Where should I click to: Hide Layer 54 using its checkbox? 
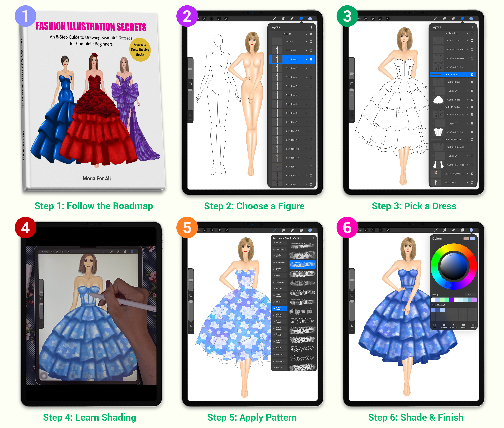pos(472,91)
